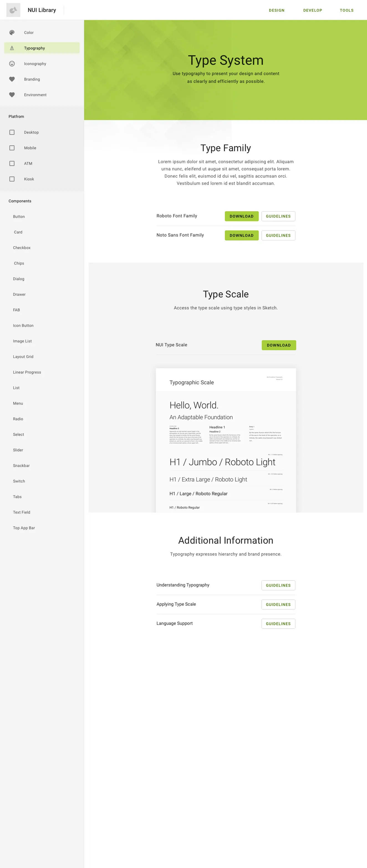Click the Branding heart icon
Image resolution: width=367 pixels, height=868 pixels.
point(12,79)
